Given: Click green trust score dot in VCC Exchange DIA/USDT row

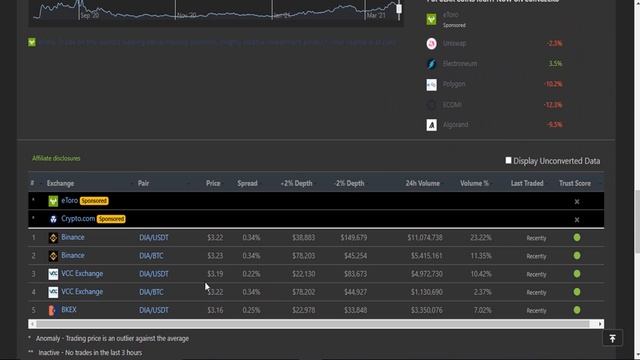Looking at the screenshot, I should point(577,274).
